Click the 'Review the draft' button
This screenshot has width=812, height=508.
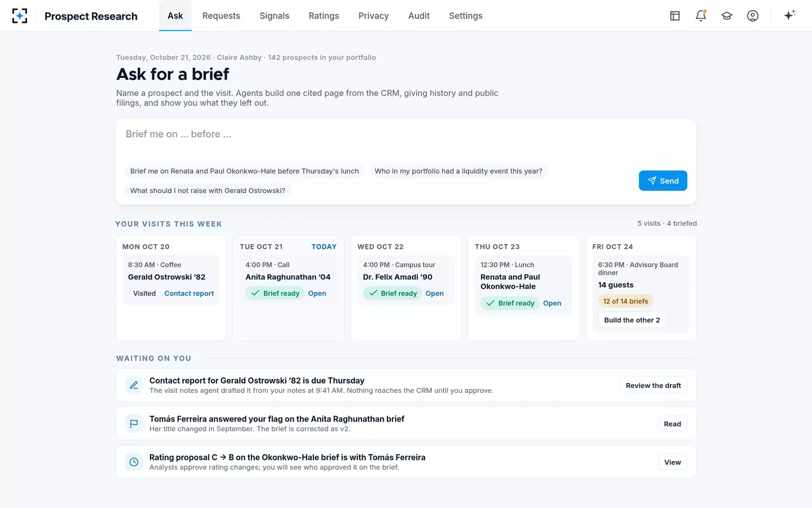click(x=653, y=386)
